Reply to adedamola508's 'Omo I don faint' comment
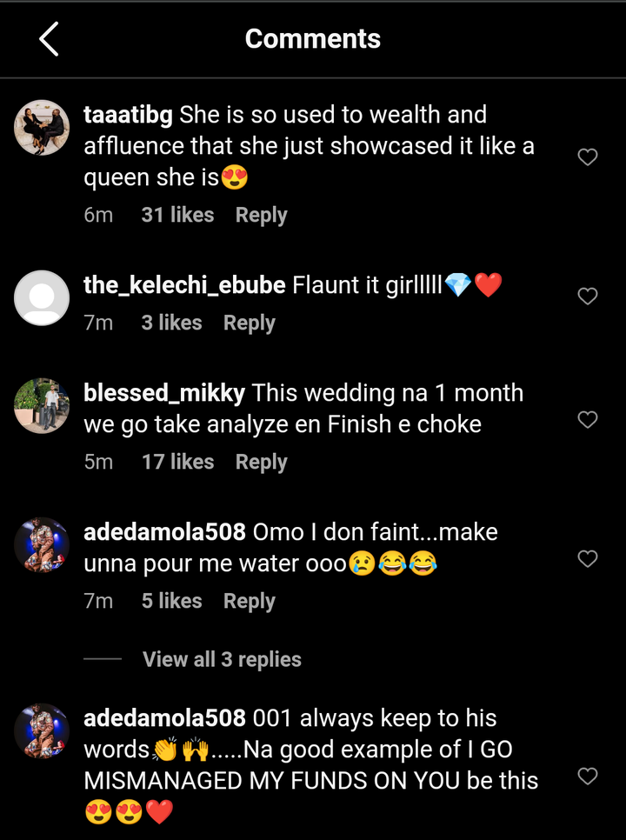 coord(249,601)
